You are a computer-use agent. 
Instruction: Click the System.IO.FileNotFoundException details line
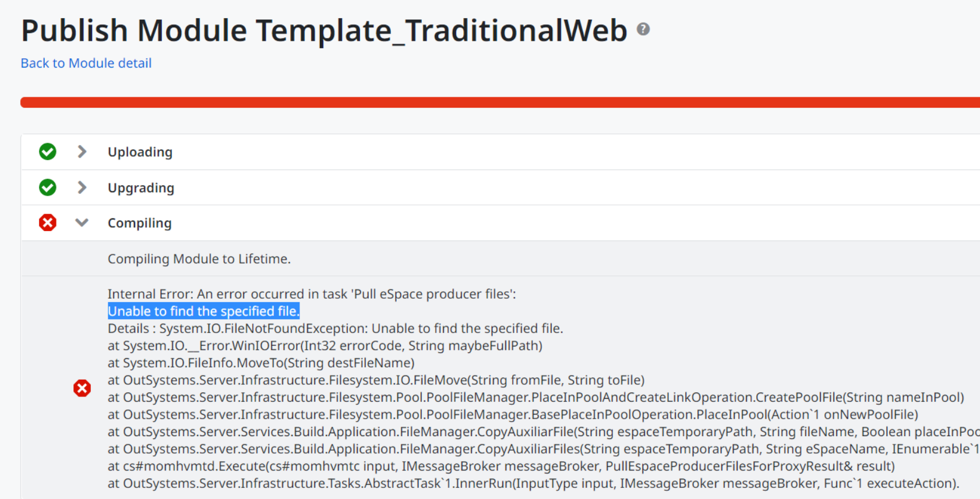point(335,328)
